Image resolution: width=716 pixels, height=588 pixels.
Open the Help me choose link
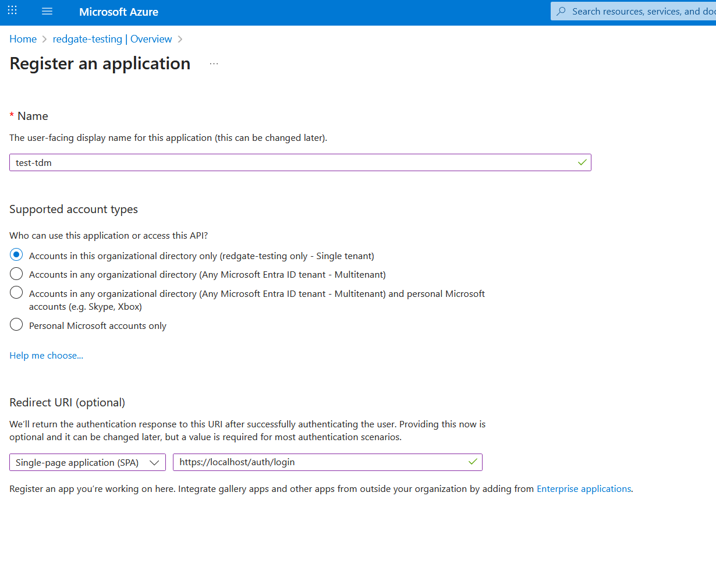coord(46,355)
